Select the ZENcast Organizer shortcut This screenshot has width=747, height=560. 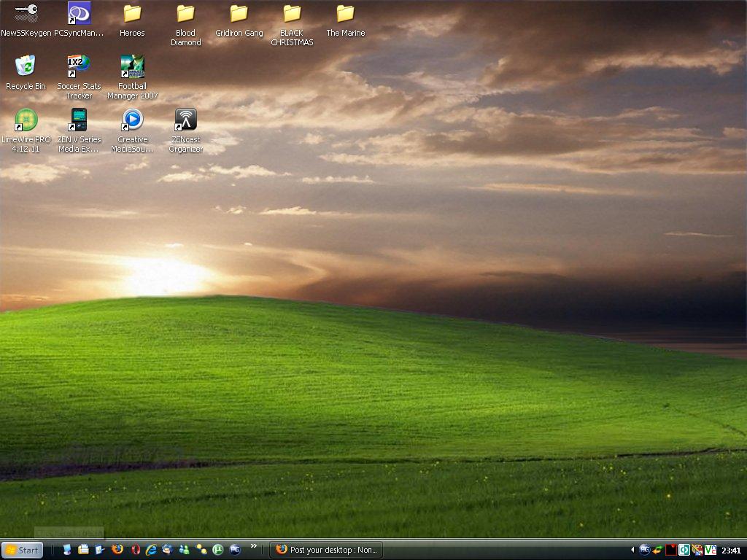(x=186, y=131)
